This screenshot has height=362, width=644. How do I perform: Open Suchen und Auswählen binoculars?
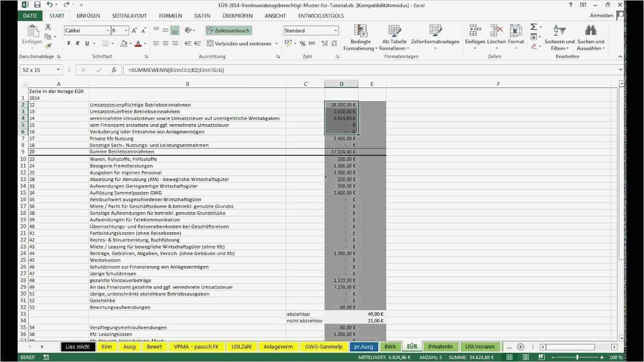[591, 38]
